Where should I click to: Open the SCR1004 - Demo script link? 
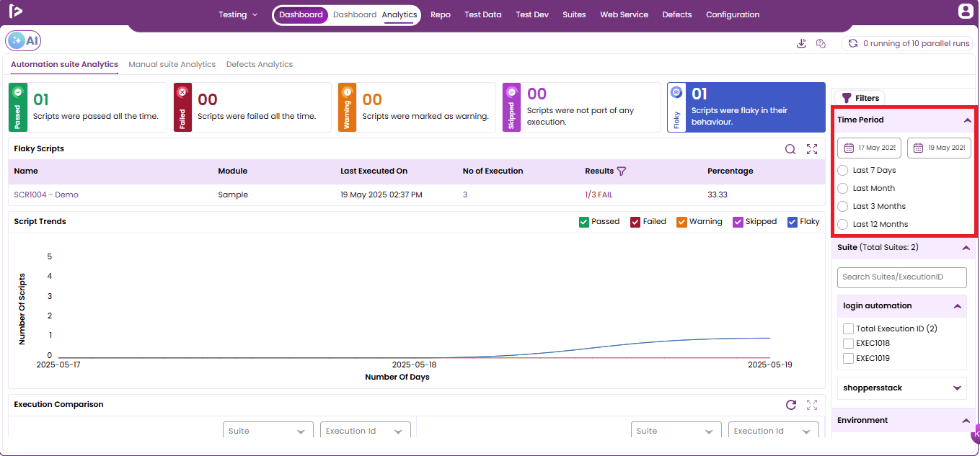[x=46, y=195]
